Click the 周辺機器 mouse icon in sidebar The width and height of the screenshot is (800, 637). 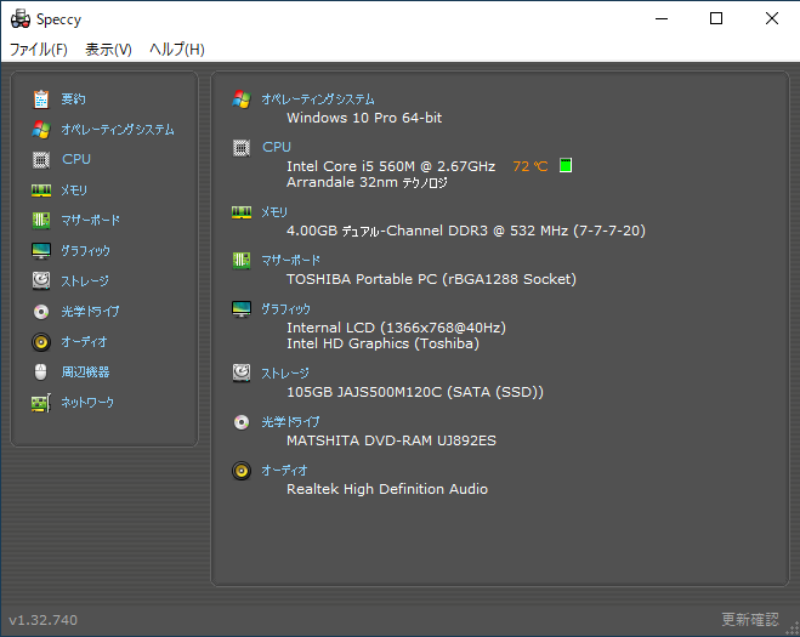point(41,372)
